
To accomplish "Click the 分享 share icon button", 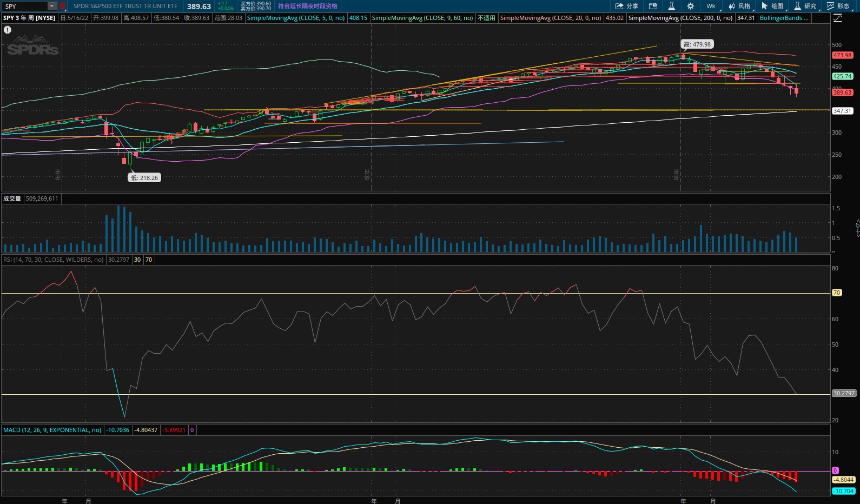I will tap(626, 6).
